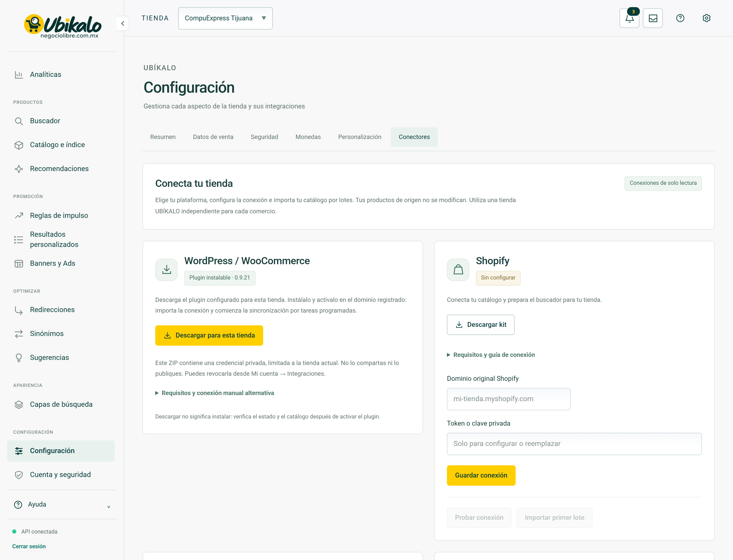Expand Requisitos y guía de conexión
This screenshot has width=733, height=560.
point(491,355)
